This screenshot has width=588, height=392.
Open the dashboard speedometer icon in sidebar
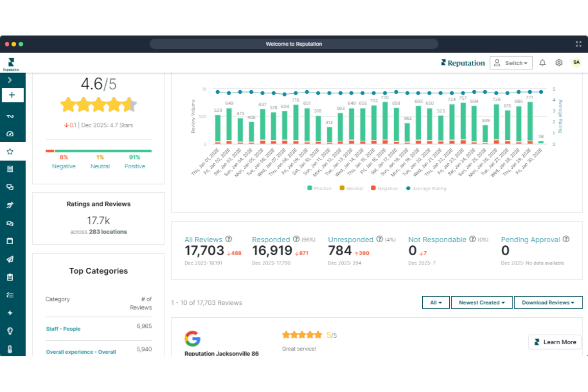coord(10,133)
